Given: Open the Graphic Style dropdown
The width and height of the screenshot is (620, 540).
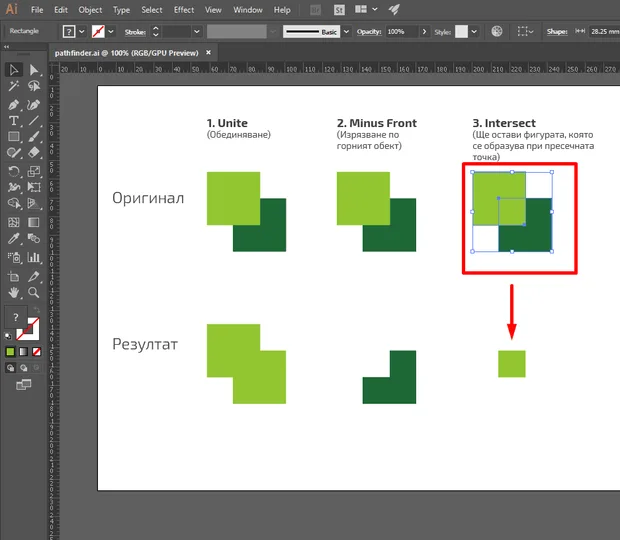Looking at the screenshot, I should 474,32.
